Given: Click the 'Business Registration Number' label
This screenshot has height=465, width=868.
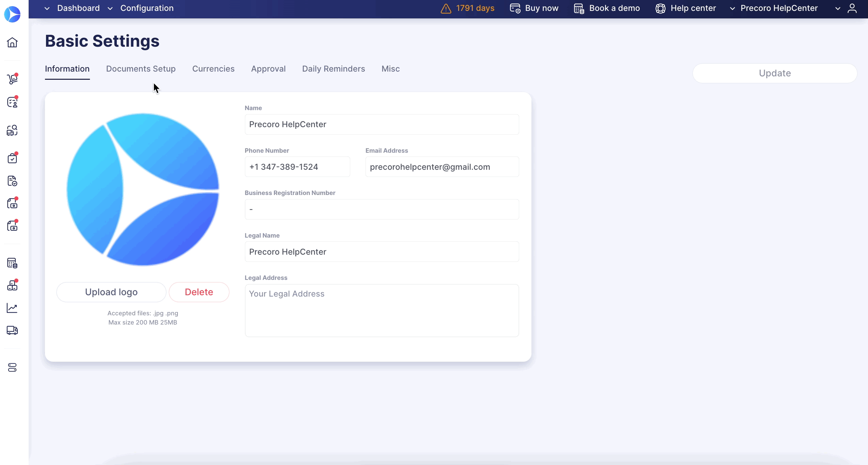Looking at the screenshot, I should click(290, 193).
